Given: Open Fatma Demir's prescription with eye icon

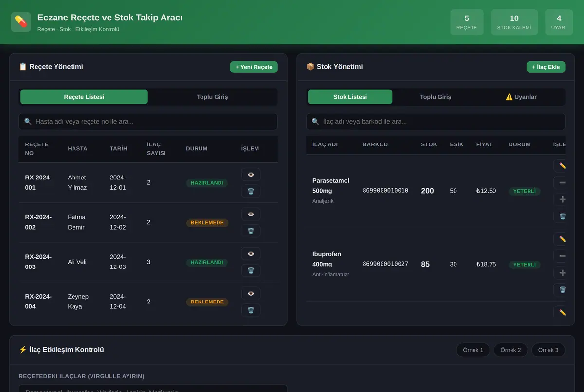Looking at the screenshot, I should 251,214.
